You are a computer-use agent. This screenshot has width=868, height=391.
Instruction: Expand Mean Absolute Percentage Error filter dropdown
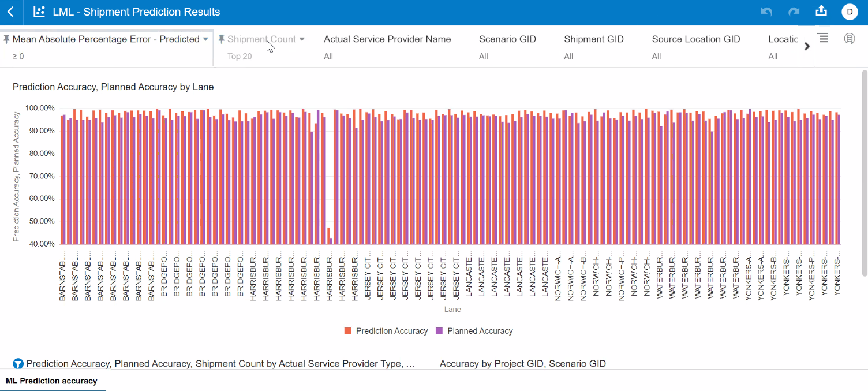[205, 39]
